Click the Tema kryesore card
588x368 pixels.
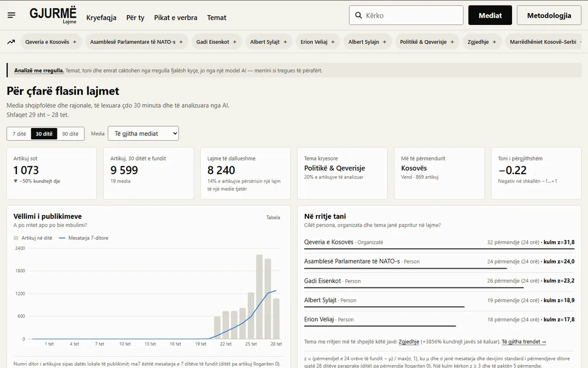343,173
